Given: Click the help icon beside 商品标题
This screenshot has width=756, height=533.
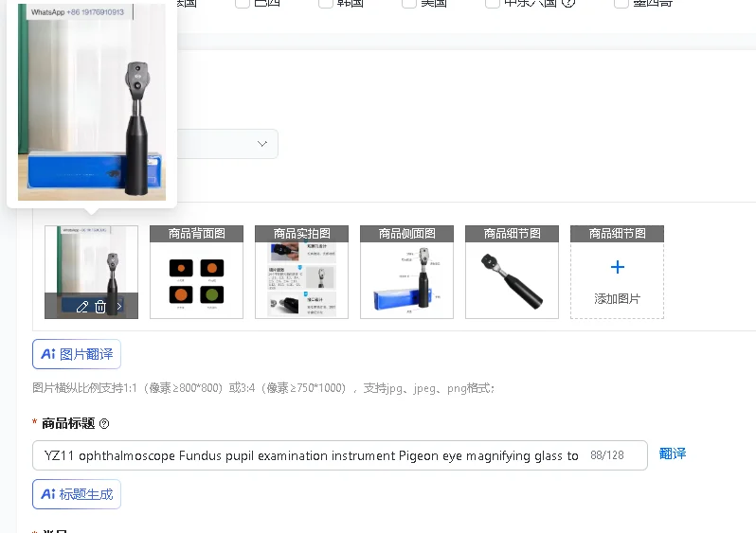Looking at the screenshot, I should tap(104, 423).
